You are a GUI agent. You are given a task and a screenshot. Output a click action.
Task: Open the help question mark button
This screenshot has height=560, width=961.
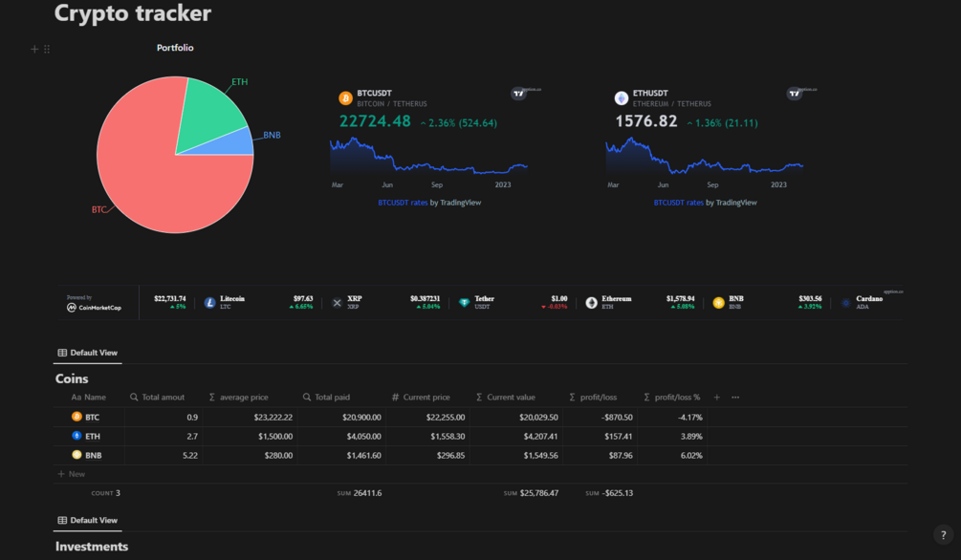943,535
